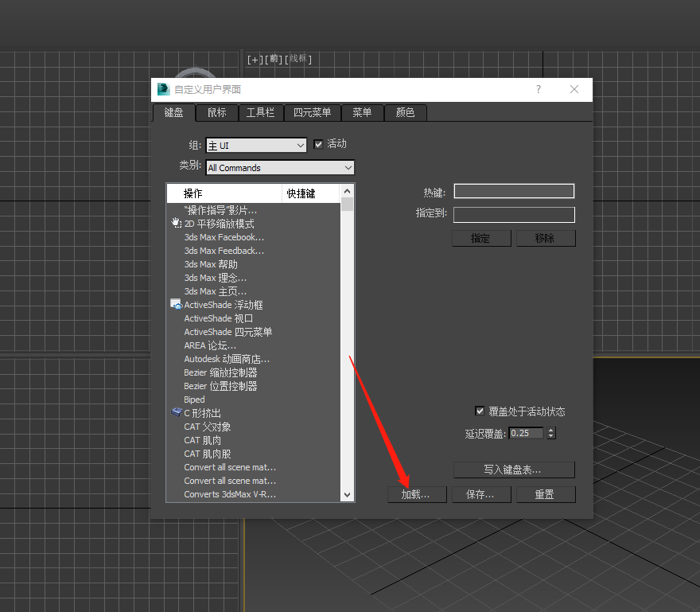Click the 快捷键 column header
Screen dimensions: 700x612
[x=311, y=193]
